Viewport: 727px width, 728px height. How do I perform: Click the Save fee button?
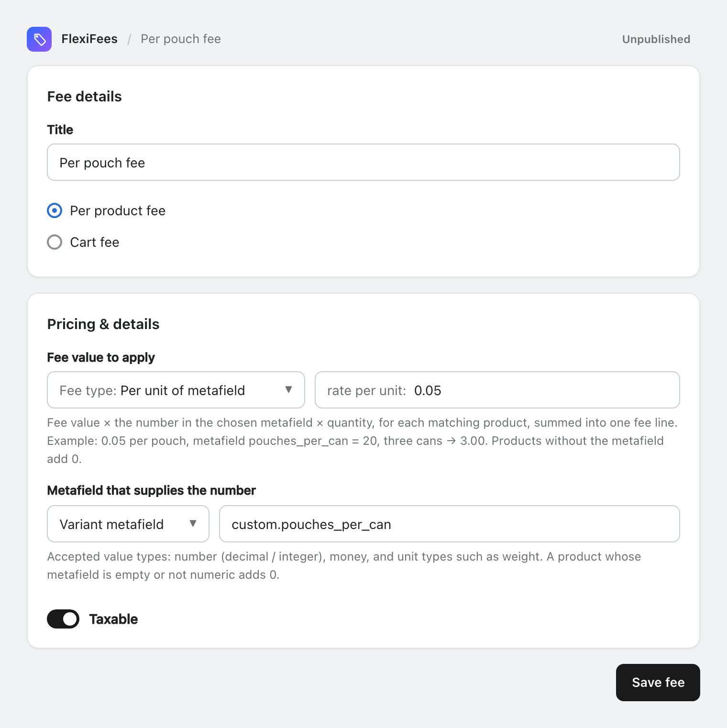pos(658,683)
